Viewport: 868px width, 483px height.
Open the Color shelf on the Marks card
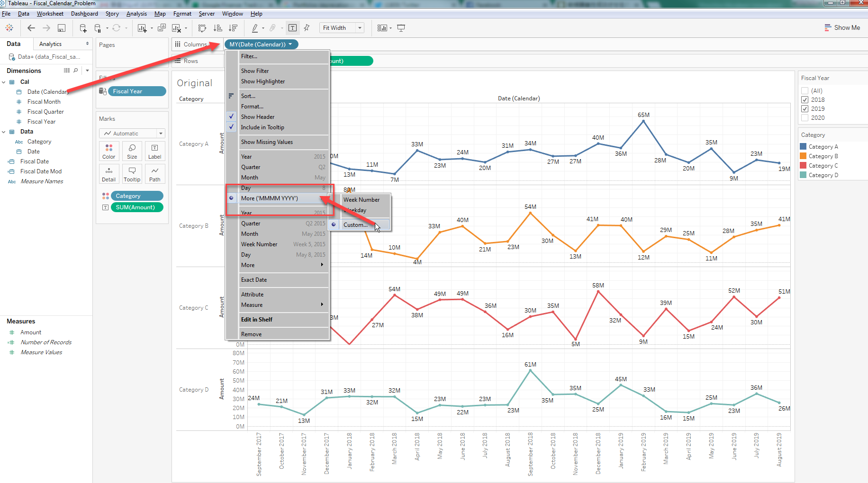(x=108, y=151)
